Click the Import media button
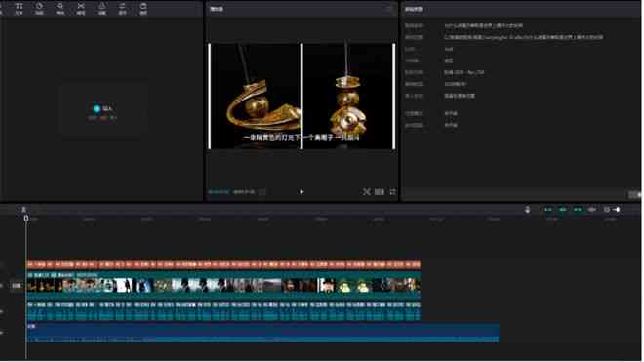Screen dimensions: 644x362 (102, 109)
